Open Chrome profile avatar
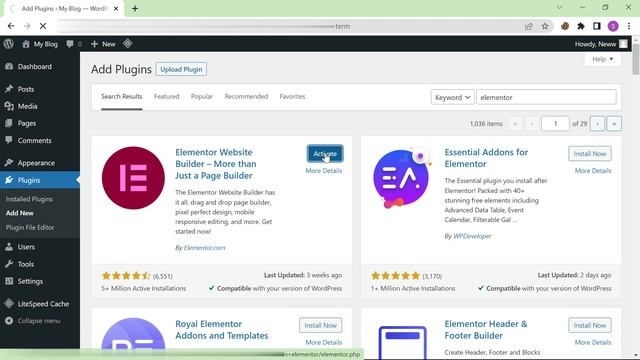Image resolution: width=640 pixels, height=360 pixels. (613, 26)
